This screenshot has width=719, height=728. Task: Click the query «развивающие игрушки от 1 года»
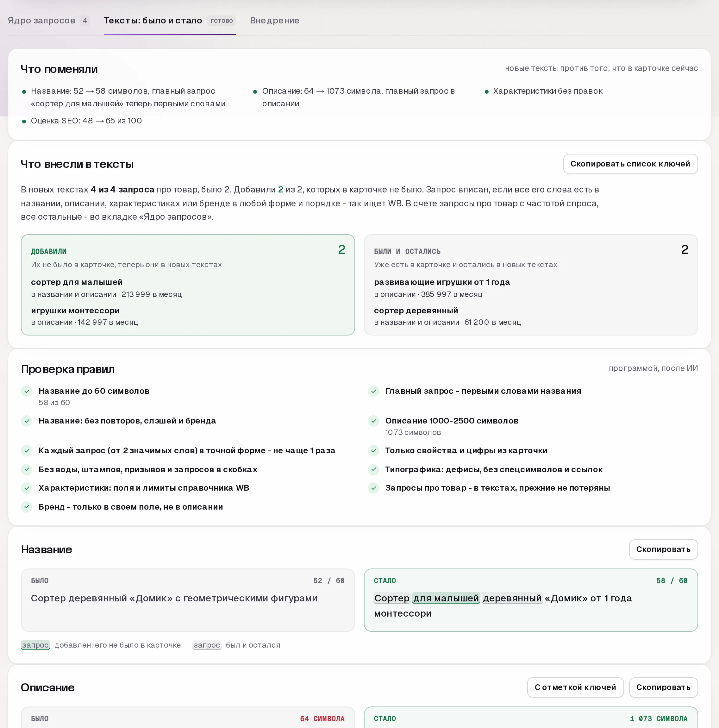point(442,282)
